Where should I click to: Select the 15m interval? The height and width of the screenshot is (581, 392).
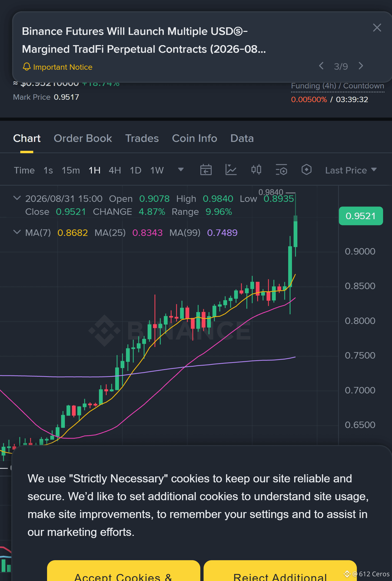71,170
